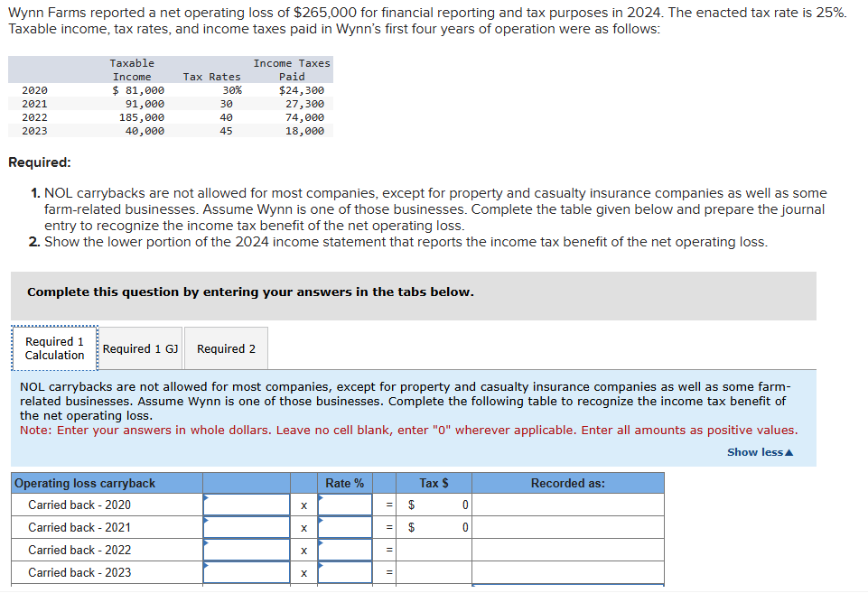
Task: Focus the 2022 carried back amount field
Action: [x=247, y=551]
